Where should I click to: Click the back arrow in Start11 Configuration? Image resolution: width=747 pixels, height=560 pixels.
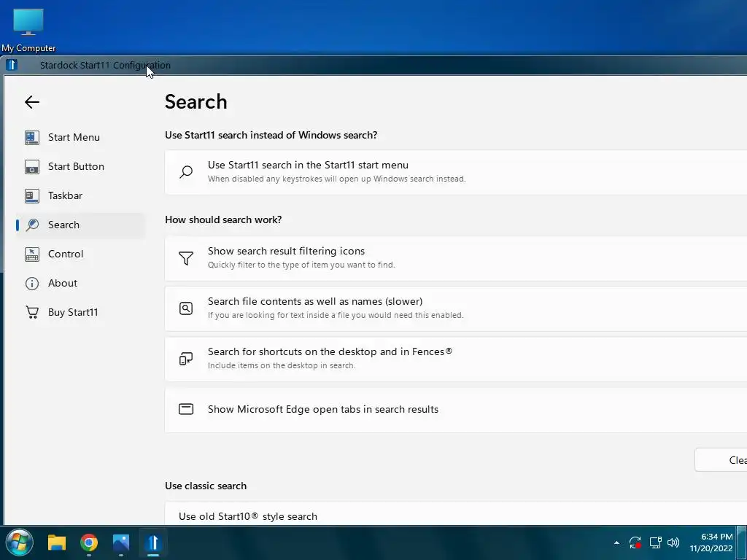(32, 102)
